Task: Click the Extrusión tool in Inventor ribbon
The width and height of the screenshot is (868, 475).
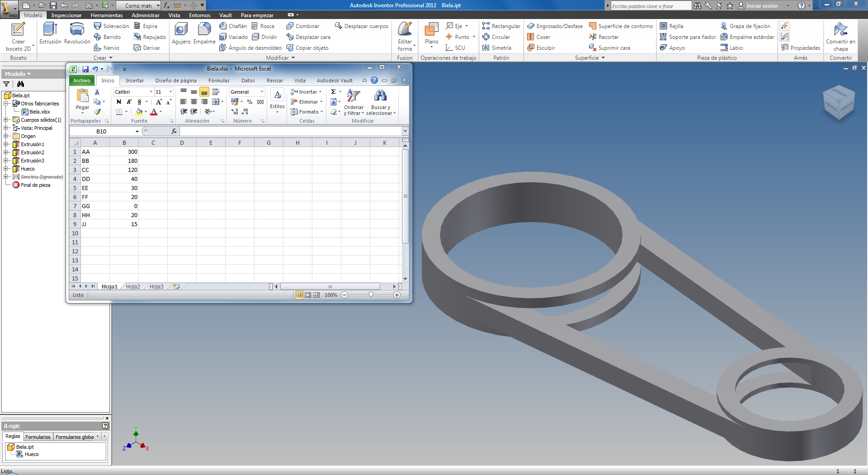Action: pos(50,33)
